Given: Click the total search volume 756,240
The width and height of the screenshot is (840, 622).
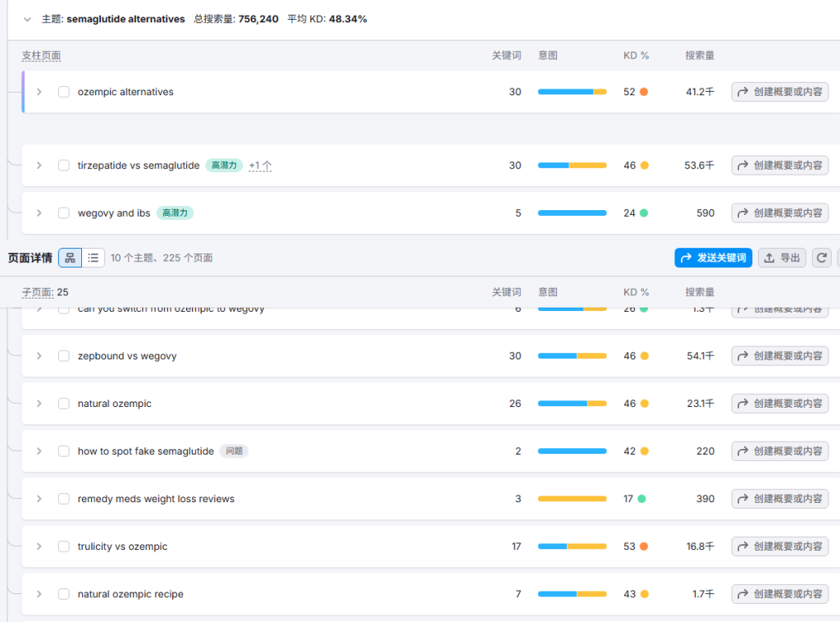Looking at the screenshot, I should point(258,20).
